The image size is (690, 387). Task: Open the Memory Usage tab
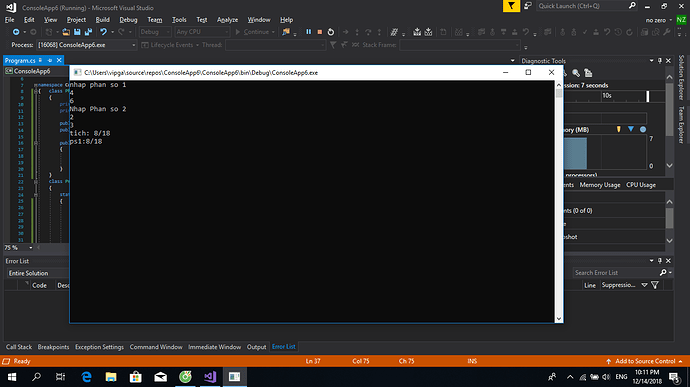[599, 185]
